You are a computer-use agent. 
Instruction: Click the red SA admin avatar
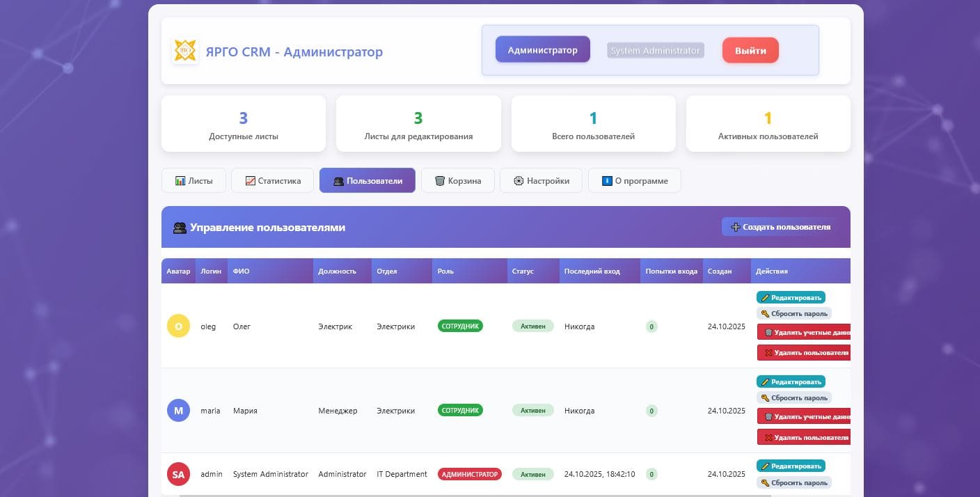point(178,475)
